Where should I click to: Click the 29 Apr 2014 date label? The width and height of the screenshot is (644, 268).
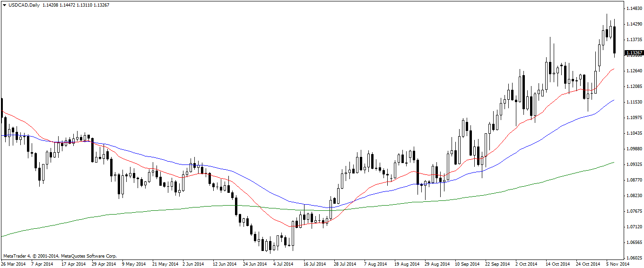(104, 264)
